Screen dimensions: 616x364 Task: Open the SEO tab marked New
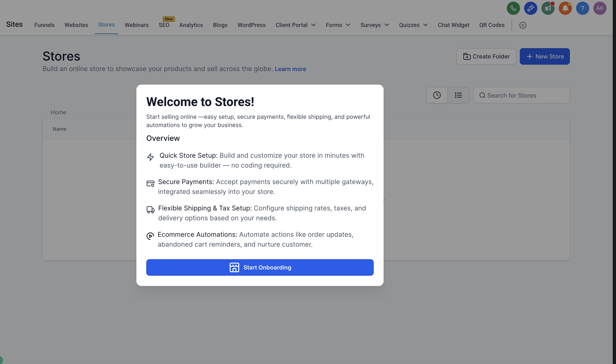click(164, 25)
